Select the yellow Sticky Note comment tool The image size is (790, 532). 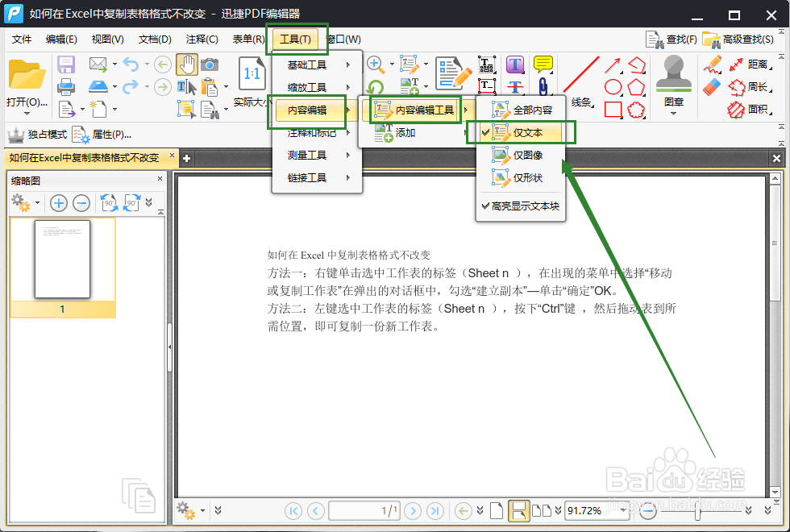pos(543,64)
